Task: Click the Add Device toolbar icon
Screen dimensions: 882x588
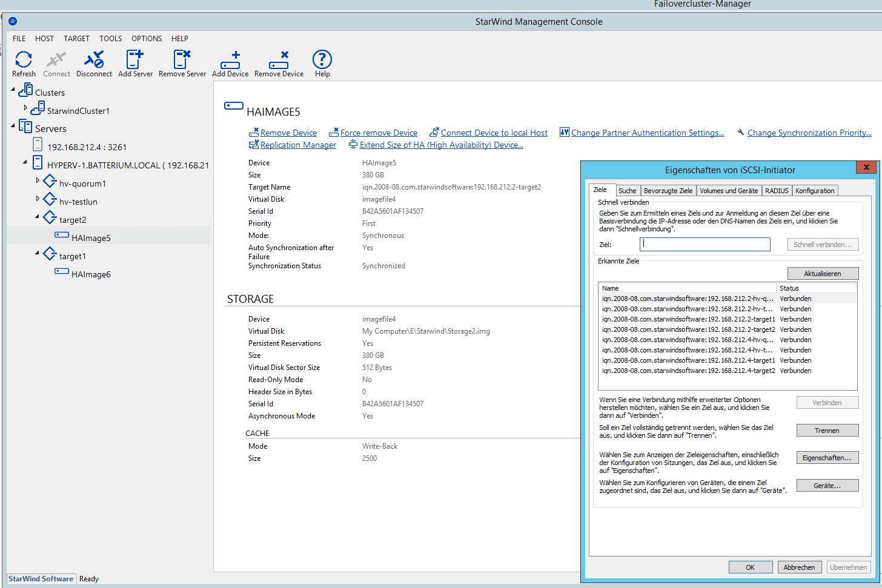Action: [230, 60]
